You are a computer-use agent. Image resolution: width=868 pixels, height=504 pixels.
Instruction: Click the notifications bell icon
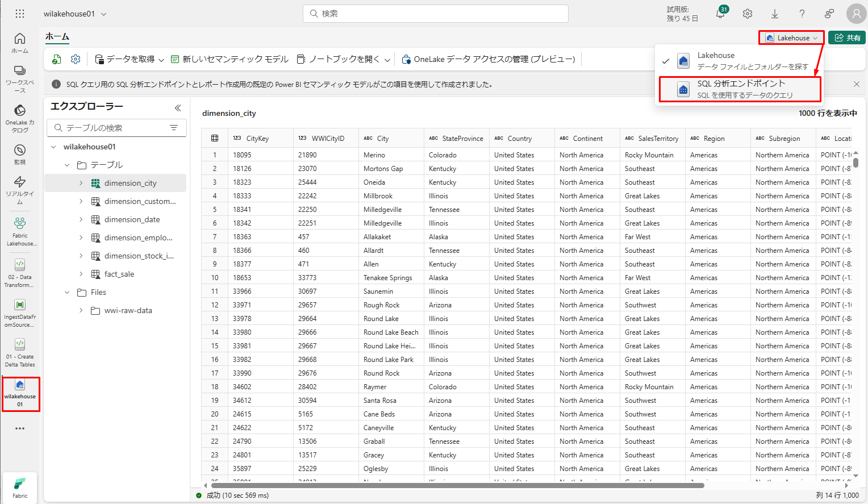click(x=720, y=14)
